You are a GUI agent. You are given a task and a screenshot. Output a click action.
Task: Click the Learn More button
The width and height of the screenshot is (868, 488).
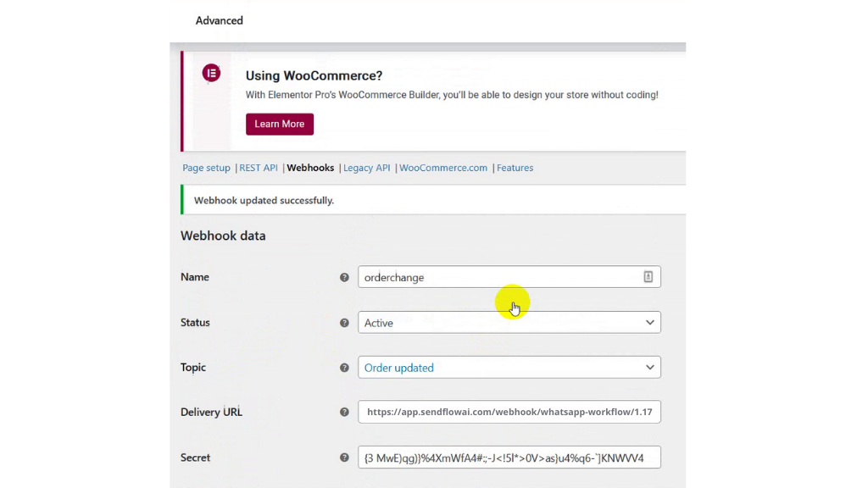click(280, 124)
